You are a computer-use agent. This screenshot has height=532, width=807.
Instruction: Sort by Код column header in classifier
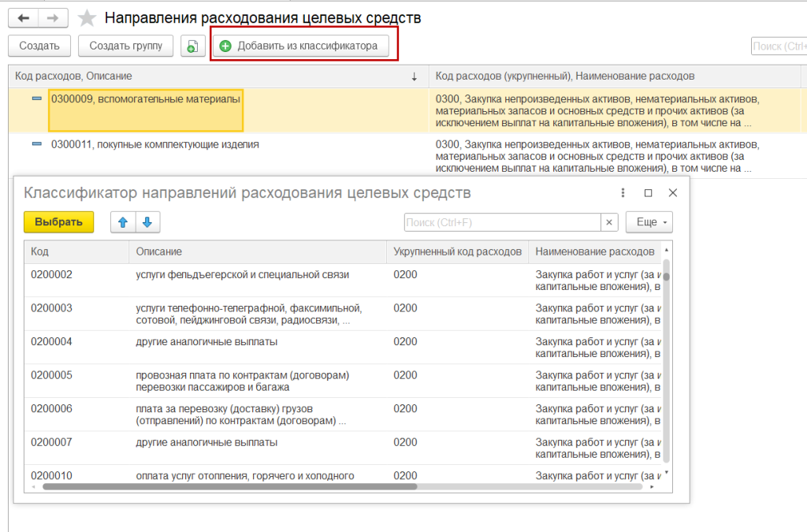pos(76,251)
